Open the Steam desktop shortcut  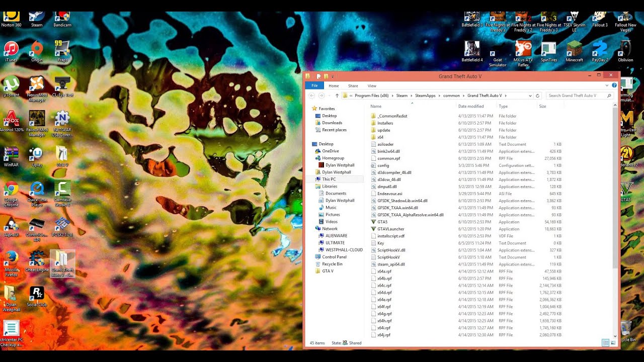click(37, 19)
